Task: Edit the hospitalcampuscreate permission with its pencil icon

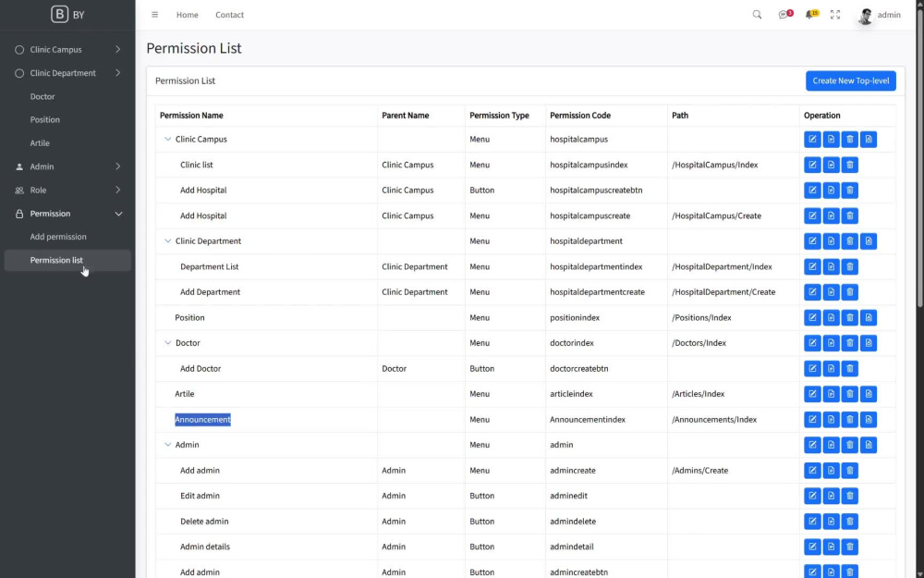Action: pos(812,215)
